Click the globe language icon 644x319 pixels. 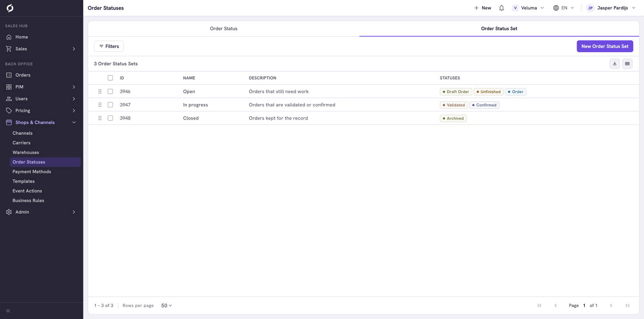coord(556,8)
